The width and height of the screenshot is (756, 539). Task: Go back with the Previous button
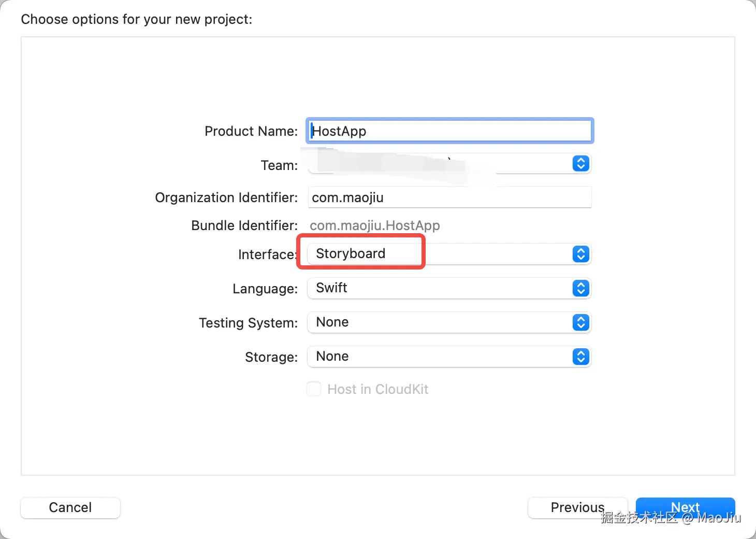click(x=577, y=507)
